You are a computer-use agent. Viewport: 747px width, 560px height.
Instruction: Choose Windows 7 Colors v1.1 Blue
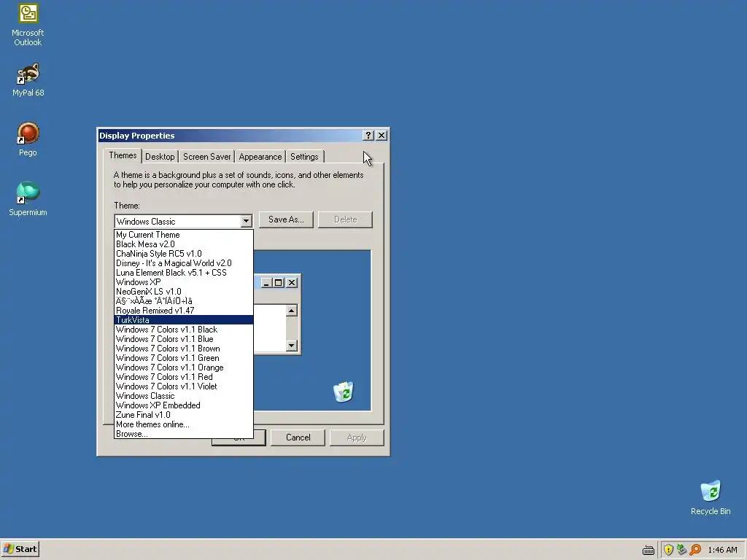click(x=183, y=339)
